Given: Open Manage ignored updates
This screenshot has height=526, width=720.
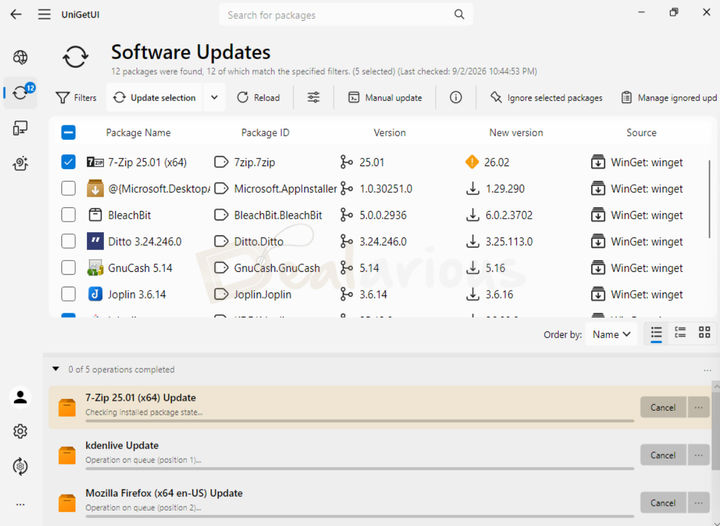Looking at the screenshot, I should [669, 97].
